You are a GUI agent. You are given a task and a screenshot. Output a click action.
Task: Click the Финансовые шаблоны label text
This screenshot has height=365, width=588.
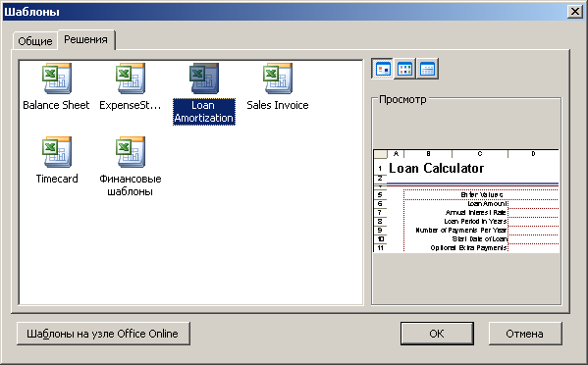(131, 185)
